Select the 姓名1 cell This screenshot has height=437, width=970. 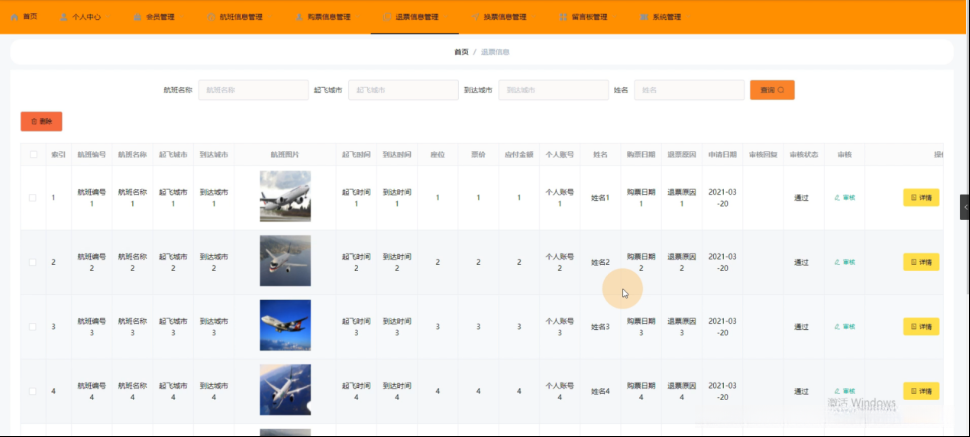coord(600,198)
